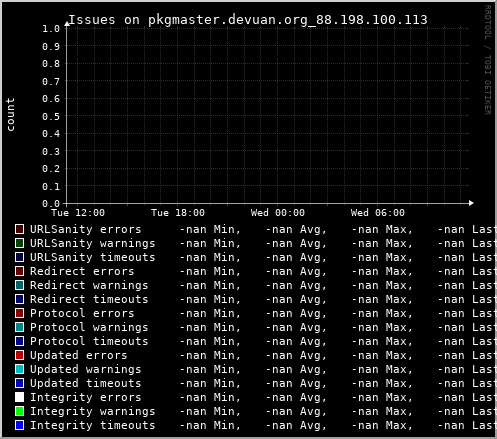Screen dimensions: 497x439
Task: Click the URLSanity errors color swatch
Action: coord(20,229)
